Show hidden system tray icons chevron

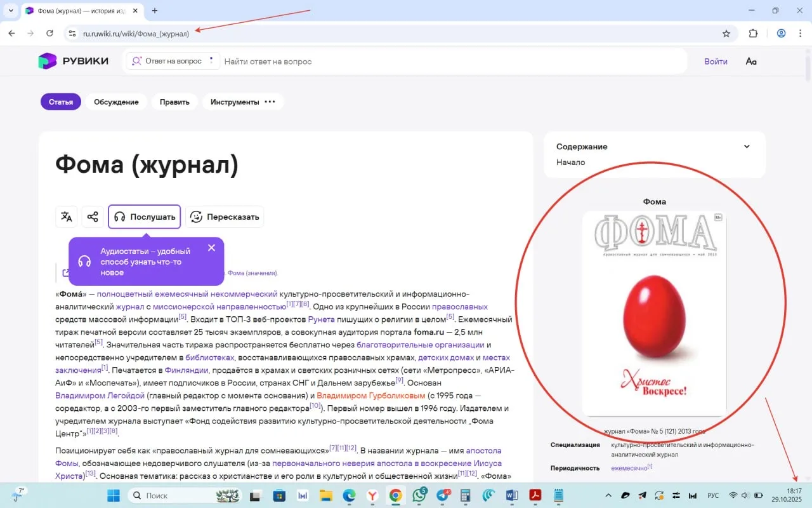coord(609,495)
